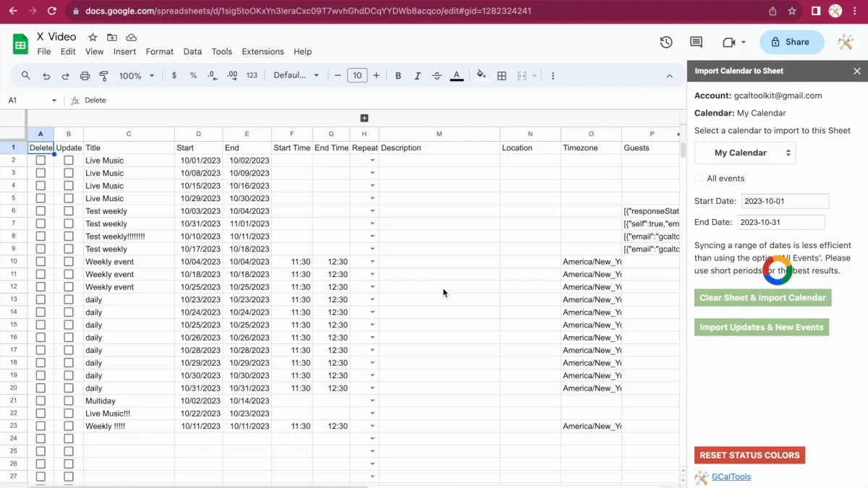Format selection as percent
The image size is (868, 488).
pyautogui.click(x=193, y=76)
